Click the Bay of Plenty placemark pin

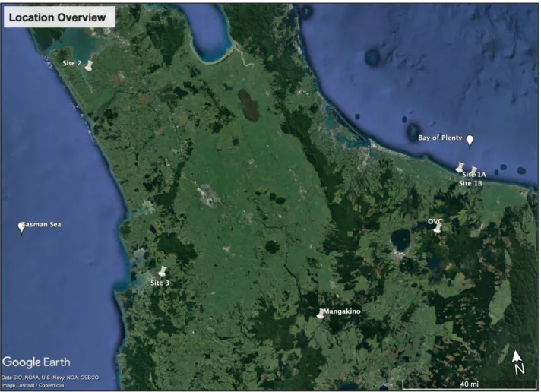(470, 141)
